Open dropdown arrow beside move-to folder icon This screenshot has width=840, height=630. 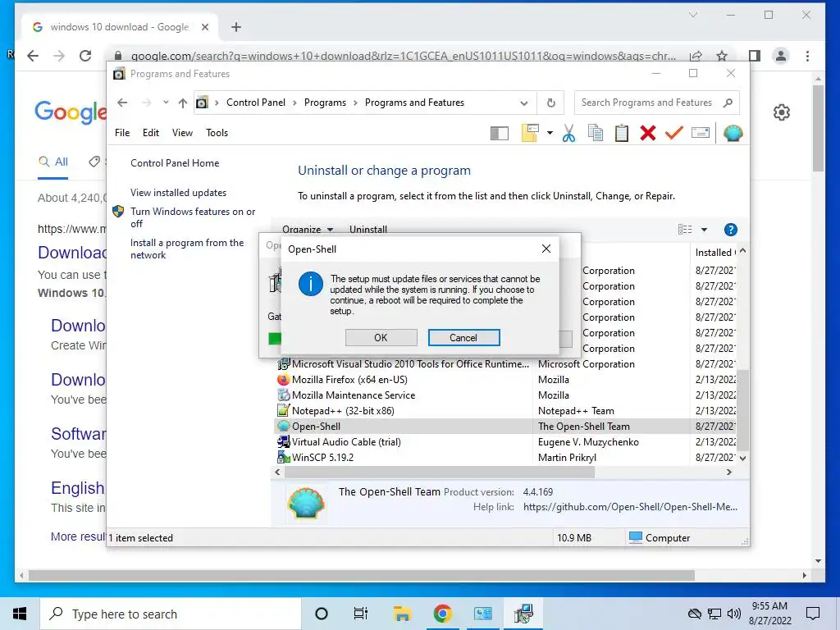(x=550, y=133)
